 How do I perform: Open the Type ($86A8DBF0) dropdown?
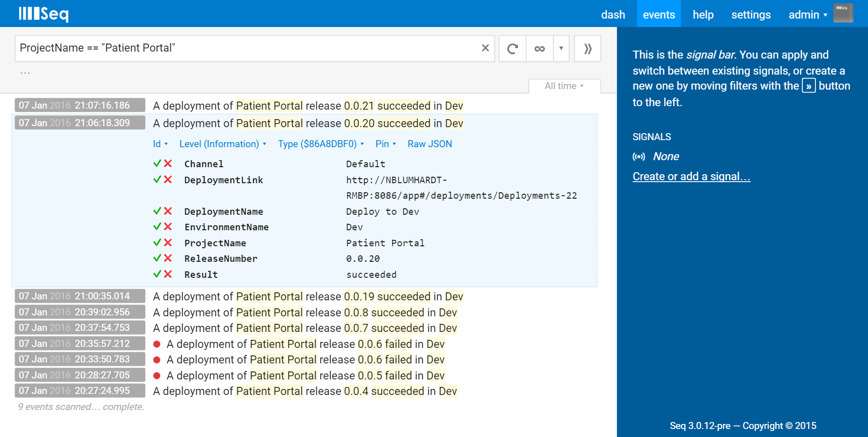coord(321,144)
